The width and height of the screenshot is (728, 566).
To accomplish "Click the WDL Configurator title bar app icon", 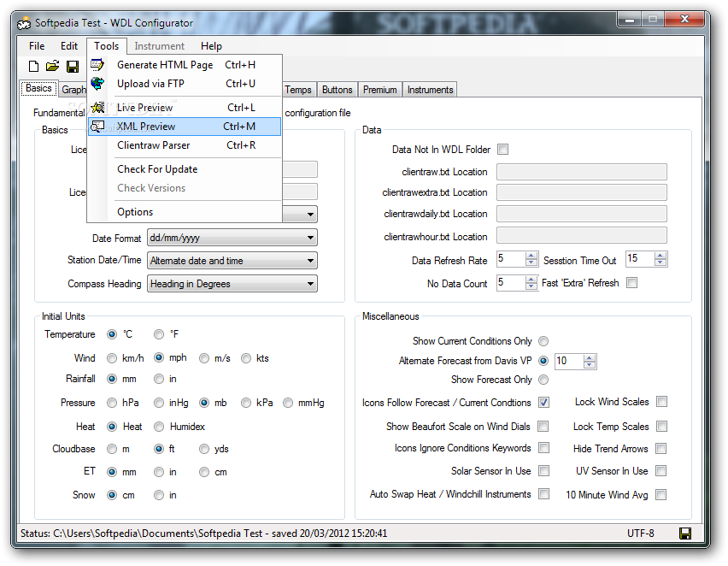I will (24, 23).
